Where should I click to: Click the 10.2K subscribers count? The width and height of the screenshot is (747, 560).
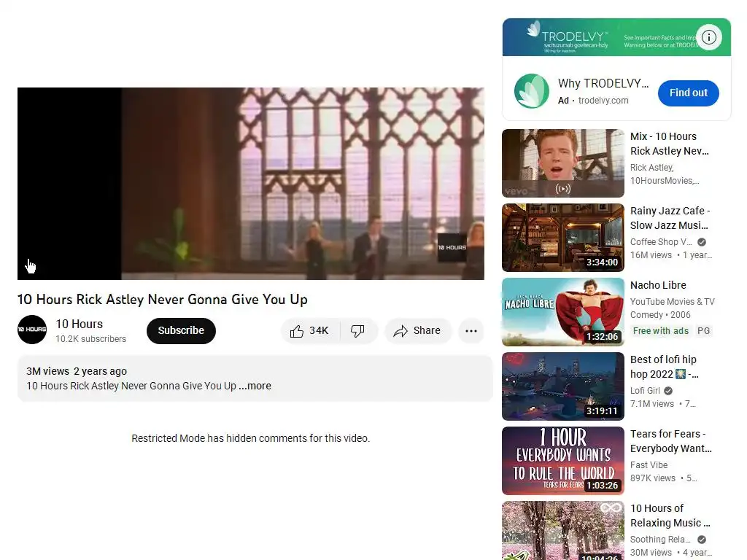[x=91, y=339]
